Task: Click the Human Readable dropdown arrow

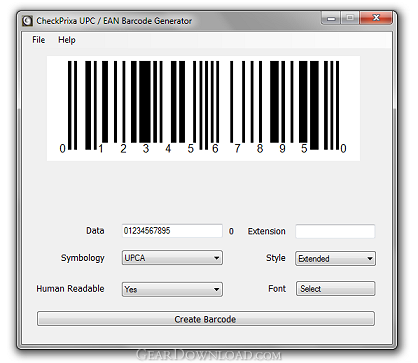Action: (217, 289)
